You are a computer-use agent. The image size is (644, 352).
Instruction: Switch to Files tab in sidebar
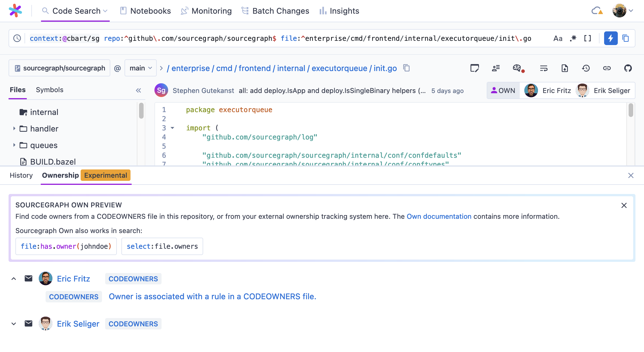(x=18, y=90)
